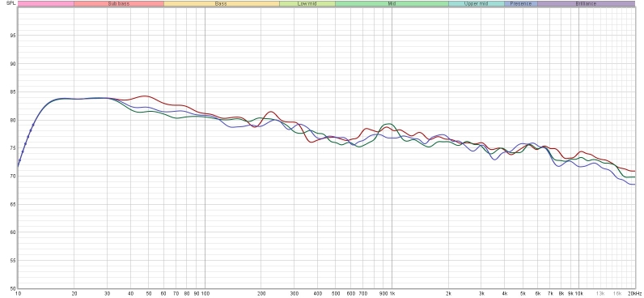
Task: Click the 95 value on SPL axis
Action: click(x=12, y=36)
